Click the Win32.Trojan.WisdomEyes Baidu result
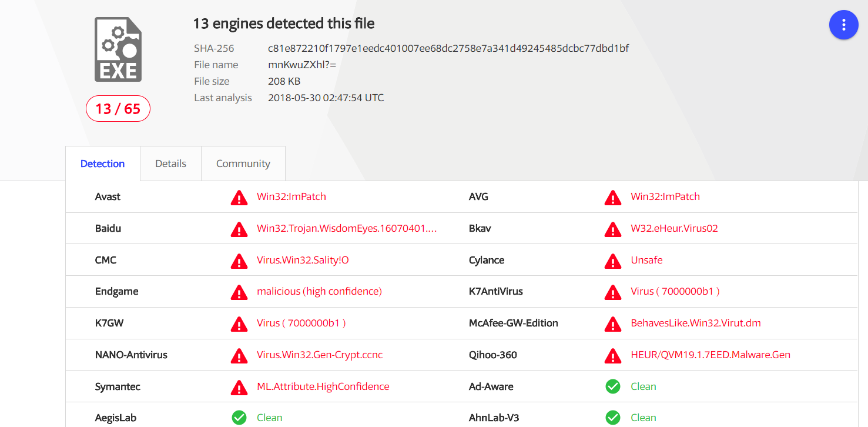The height and width of the screenshot is (427, 868). (x=347, y=228)
